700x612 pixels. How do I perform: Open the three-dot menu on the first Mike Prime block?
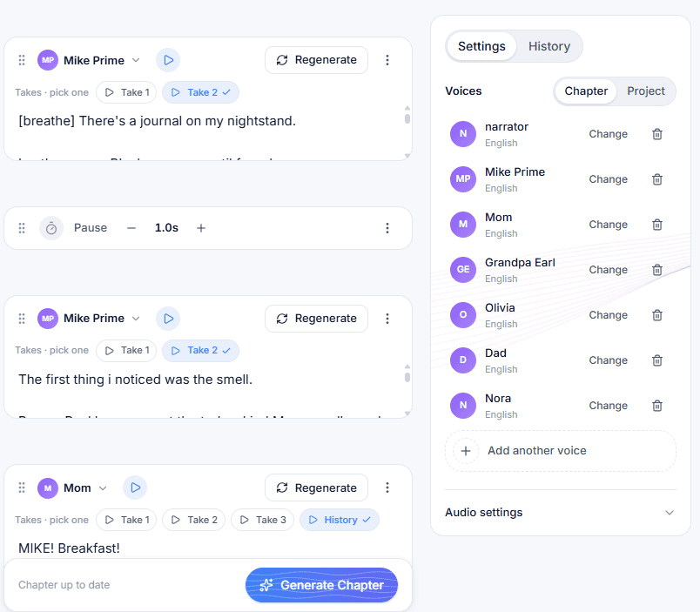pyautogui.click(x=387, y=60)
